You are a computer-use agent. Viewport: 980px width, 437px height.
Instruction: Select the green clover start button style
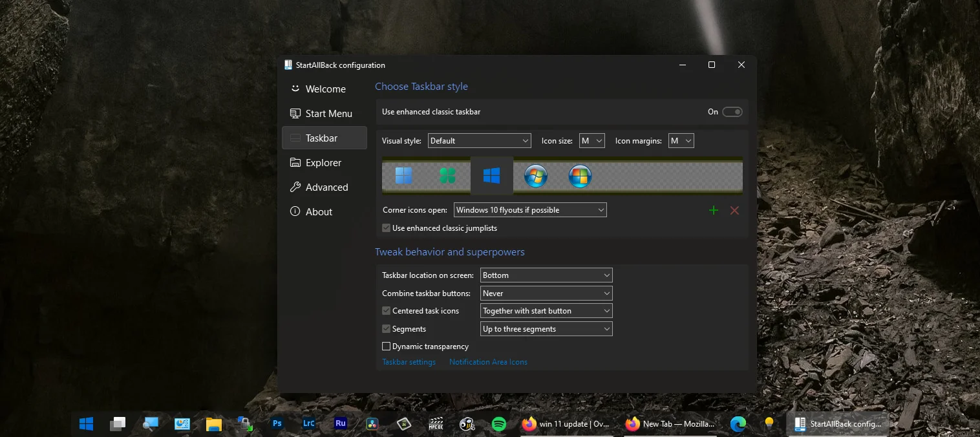tap(448, 176)
